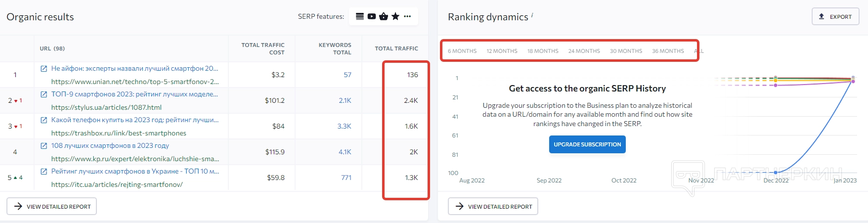Open external link icon for itc.ua result
Viewport: 868px width, 223px height.
tap(43, 172)
